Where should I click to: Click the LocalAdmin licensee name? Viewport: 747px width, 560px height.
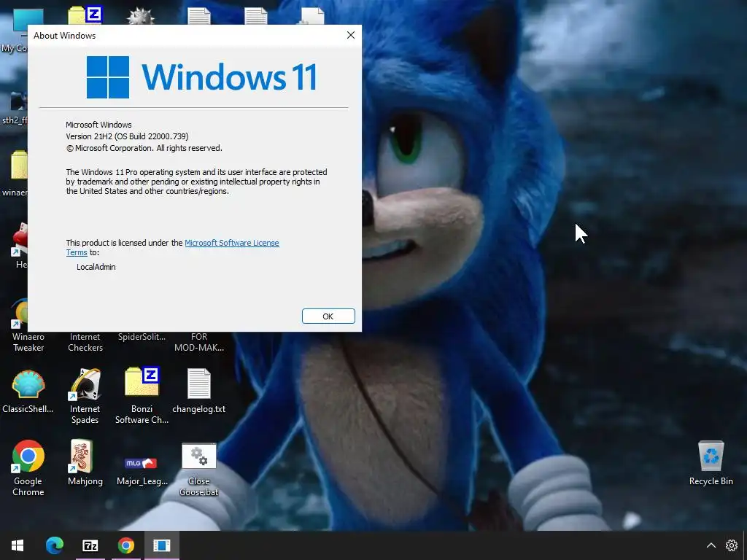(96, 267)
